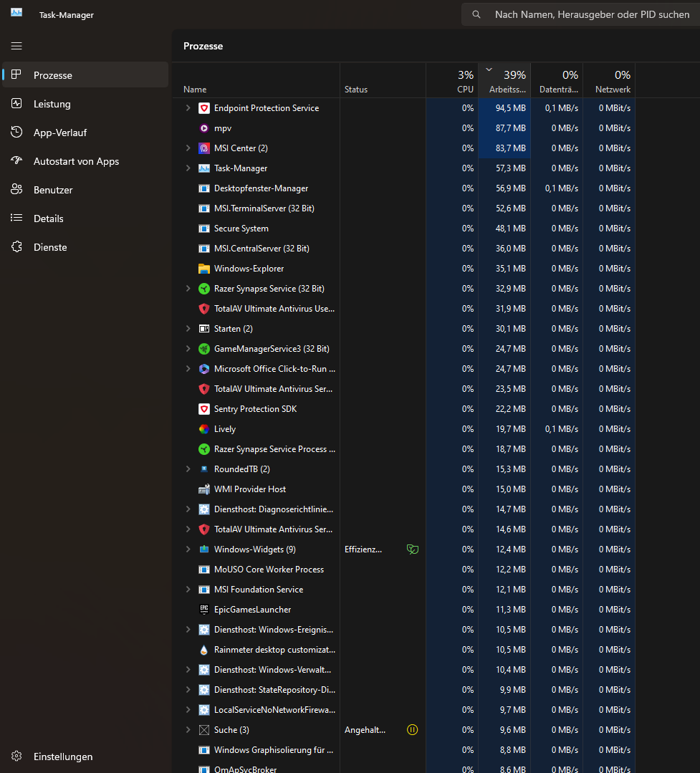Image resolution: width=700 pixels, height=773 pixels.
Task: Go to Autostart von Apps
Action: tap(85, 161)
